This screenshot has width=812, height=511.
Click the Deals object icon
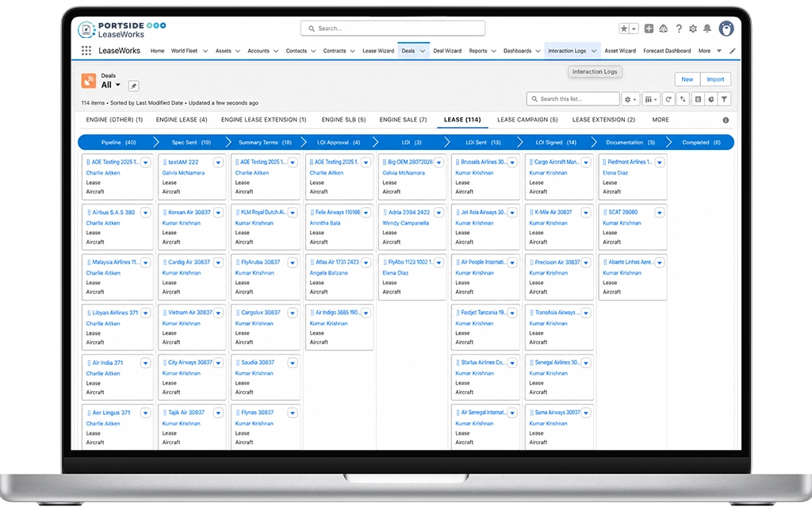pyautogui.click(x=89, y=80)
